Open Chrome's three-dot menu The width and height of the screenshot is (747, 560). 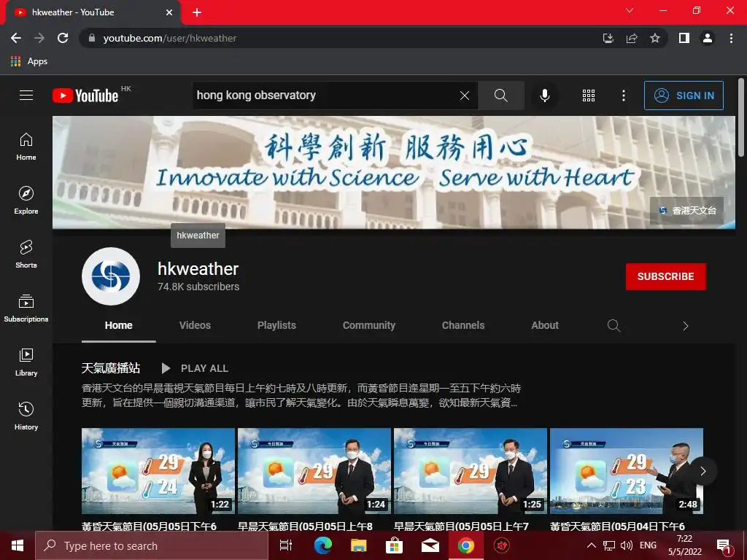tap(731, 38)
